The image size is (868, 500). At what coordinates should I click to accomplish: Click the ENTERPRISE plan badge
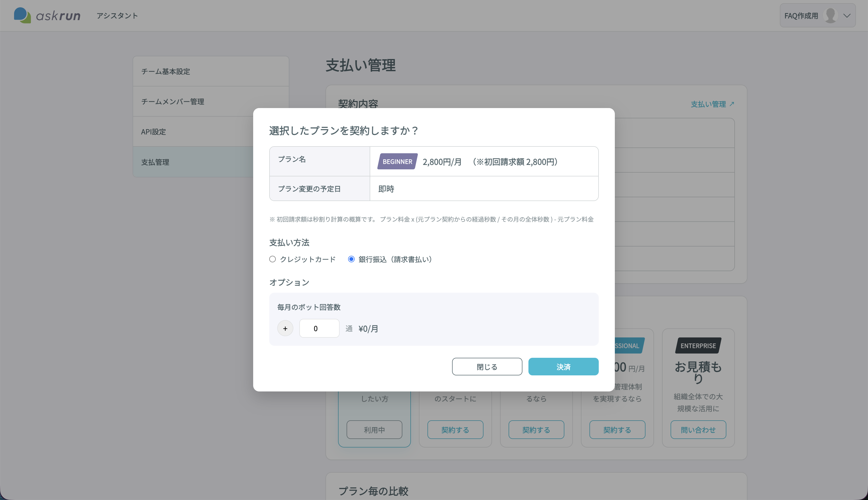pyautogui.click(x=698, y=345)
